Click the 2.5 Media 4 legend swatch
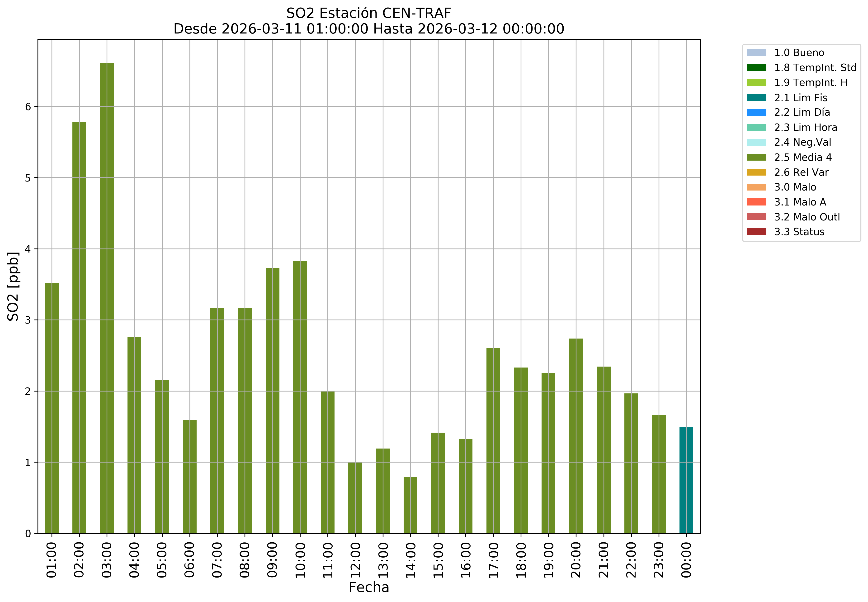 click(756, 157)
